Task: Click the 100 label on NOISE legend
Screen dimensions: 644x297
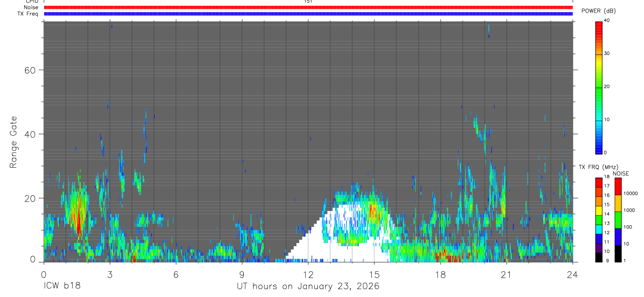Action: [x=627, y=227]
